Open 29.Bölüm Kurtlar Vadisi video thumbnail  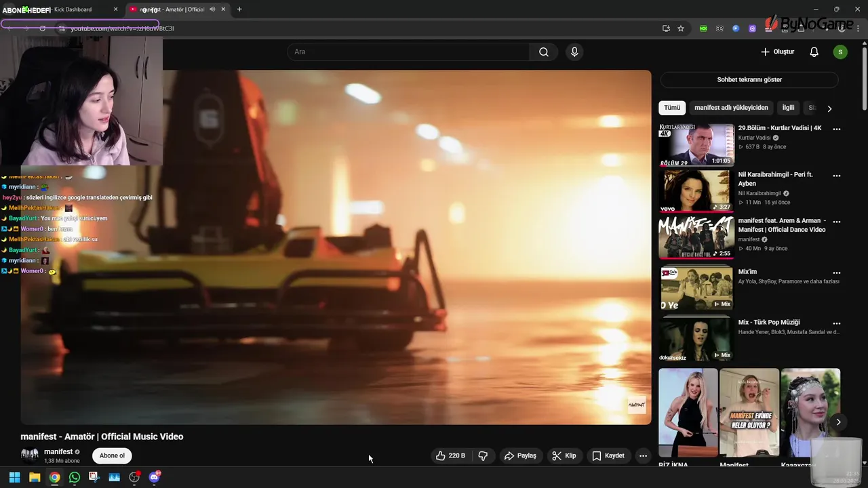[696, 144]
